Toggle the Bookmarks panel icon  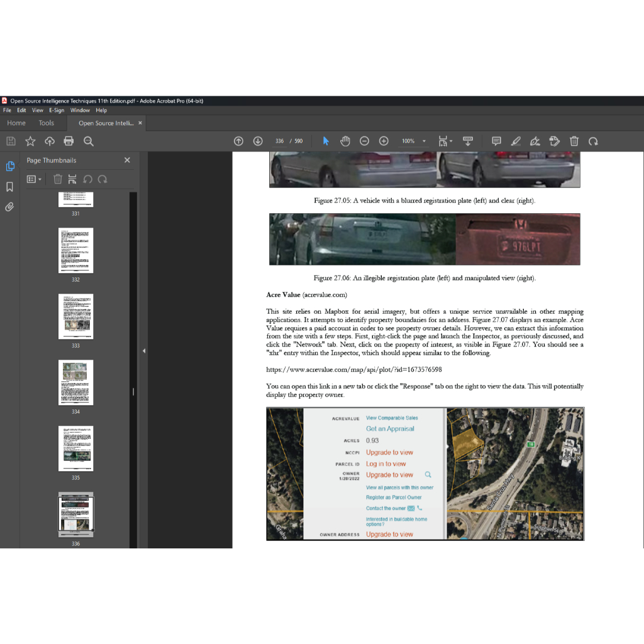pyautogui.click(x=9, y=187)
